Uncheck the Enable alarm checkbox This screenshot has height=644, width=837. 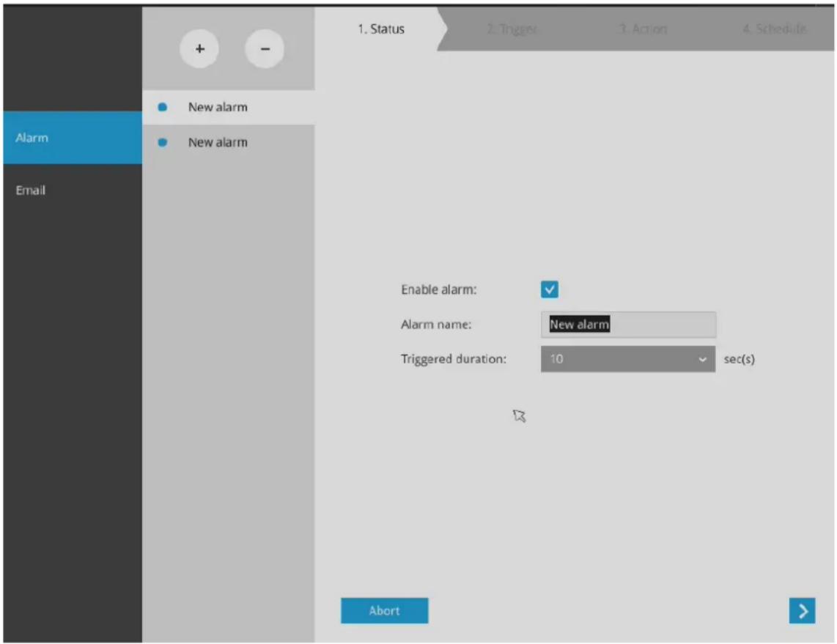click(549, 289)
